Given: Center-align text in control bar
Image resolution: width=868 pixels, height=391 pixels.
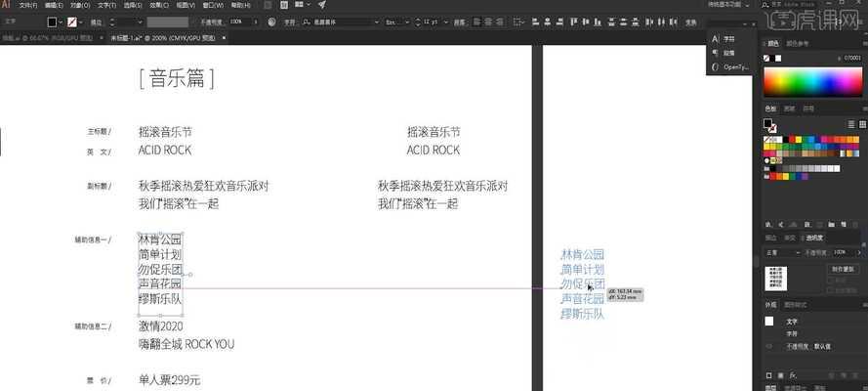Looking at the screenshot, I should pos(488,22).
